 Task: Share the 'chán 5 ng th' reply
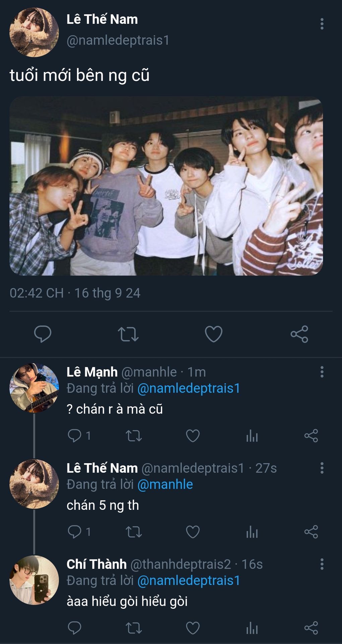[311, 532]
